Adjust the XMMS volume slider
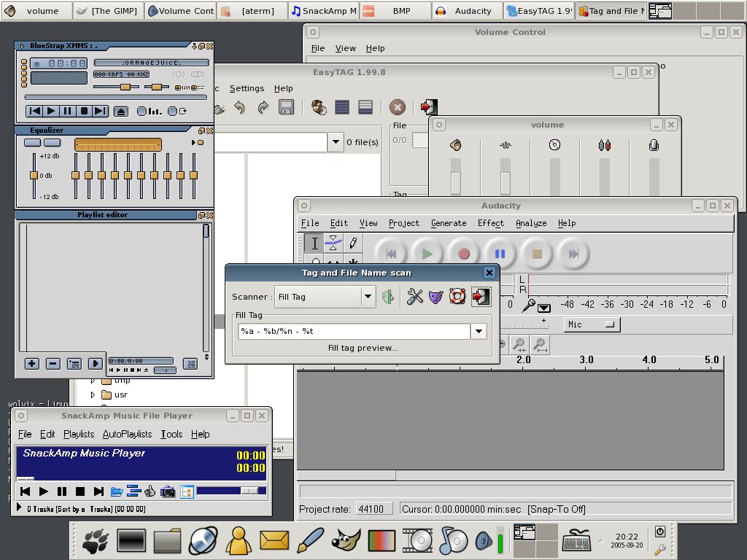 [x=116, y=87]
